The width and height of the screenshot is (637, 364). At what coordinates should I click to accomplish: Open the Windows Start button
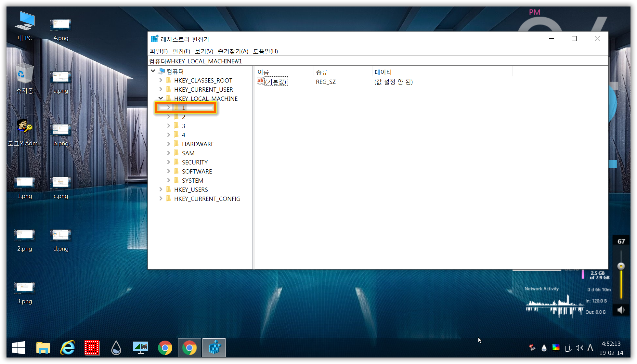[x=18, y=348]
